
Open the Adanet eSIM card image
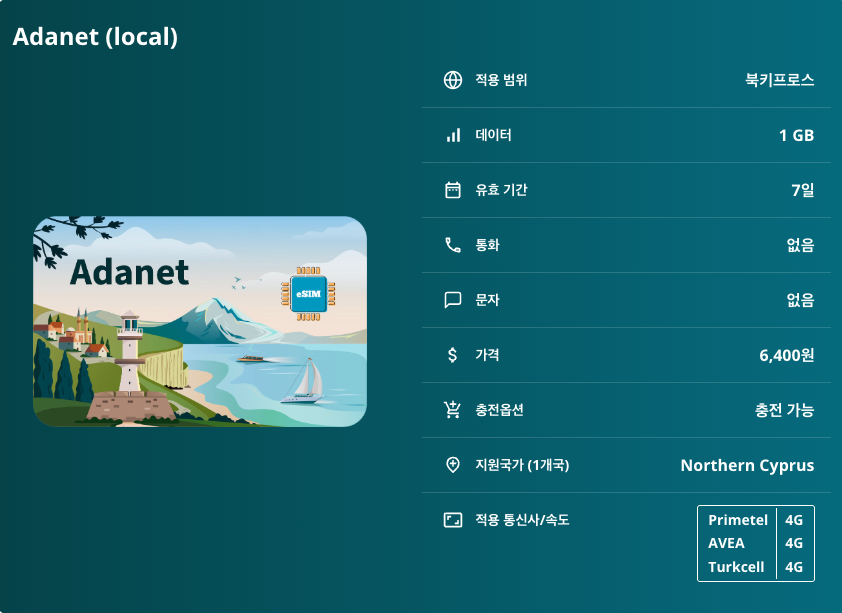pyautogui.click(x=200, y=322)
